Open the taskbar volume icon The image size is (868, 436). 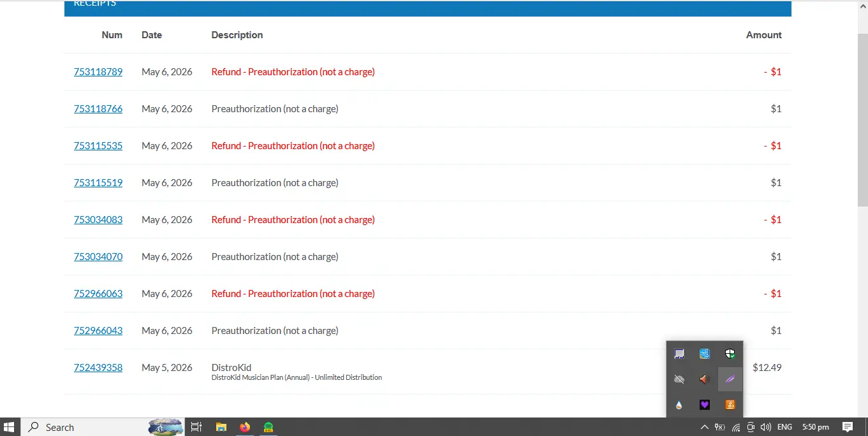pyautogui.click(x=766, y=427)
